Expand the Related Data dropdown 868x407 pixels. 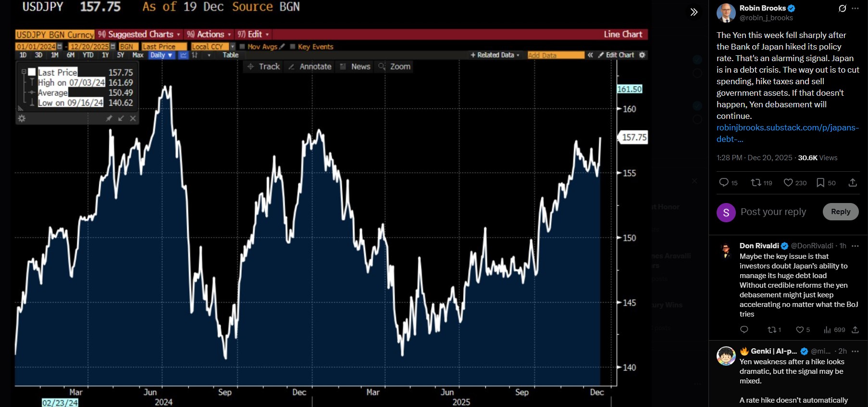(495, 55)
